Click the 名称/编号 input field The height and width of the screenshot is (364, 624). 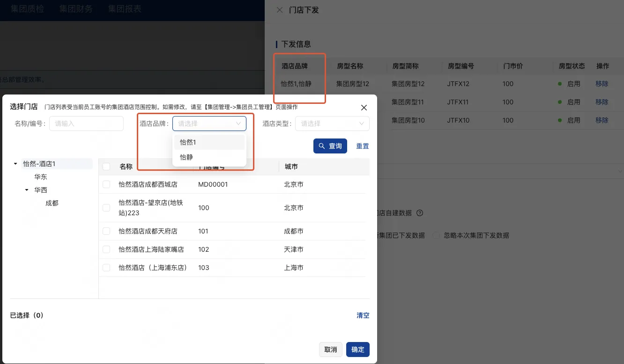[86, 124]
